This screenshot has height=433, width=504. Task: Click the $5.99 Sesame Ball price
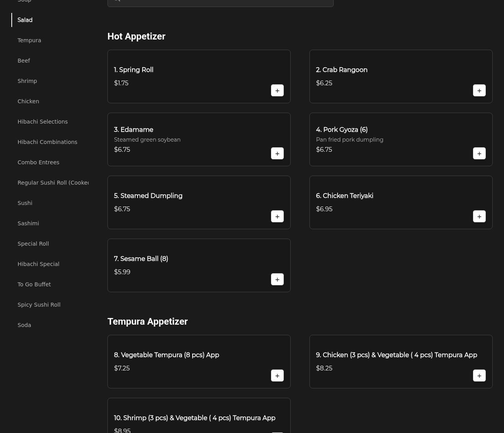pyautogui.click(x=122, y=272)
